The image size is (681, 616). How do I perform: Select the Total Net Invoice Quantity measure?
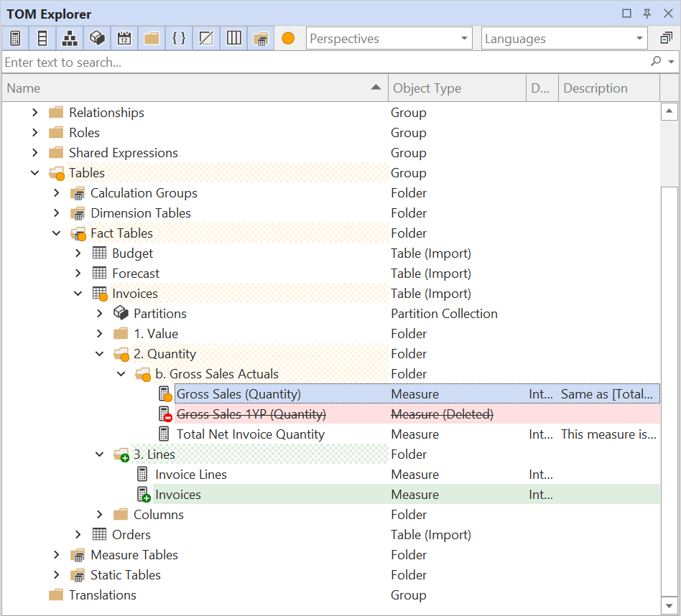pyautogui.click(x=251, y=434)
